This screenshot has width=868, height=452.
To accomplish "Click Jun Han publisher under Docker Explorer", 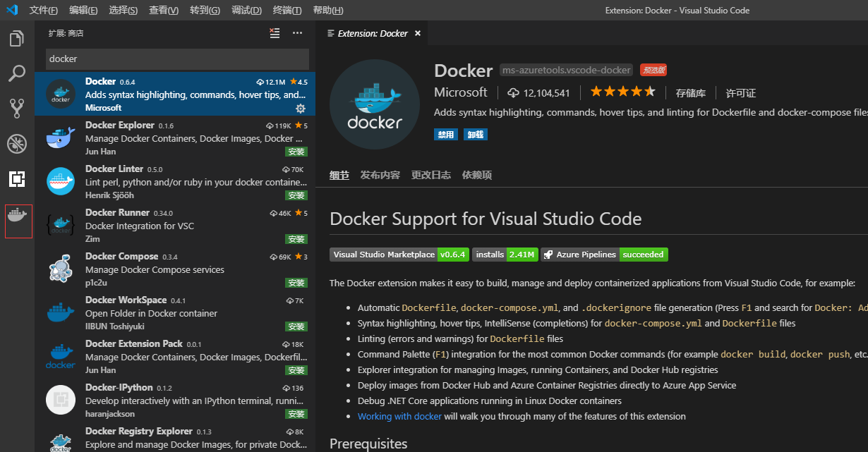I will pos(100,152).
